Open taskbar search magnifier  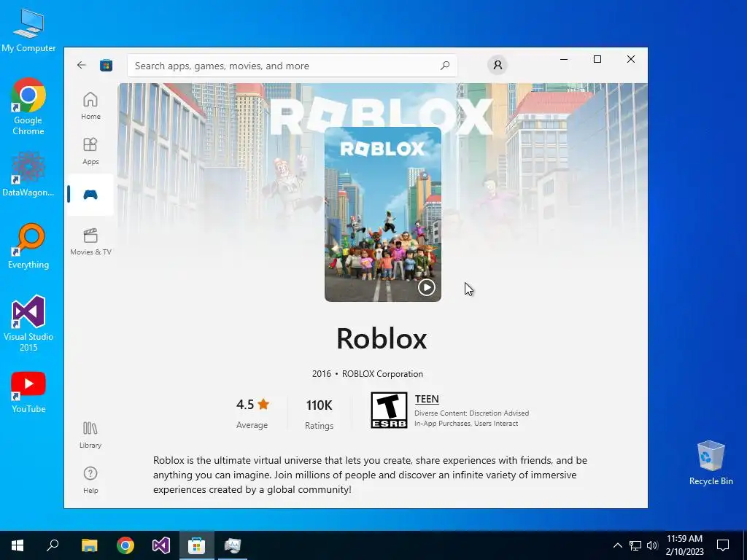[53, 545]
